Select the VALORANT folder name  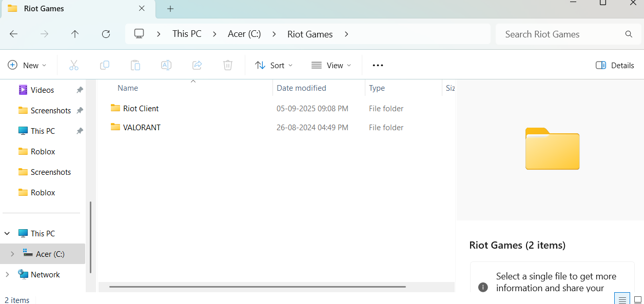[x=142, y=127]
